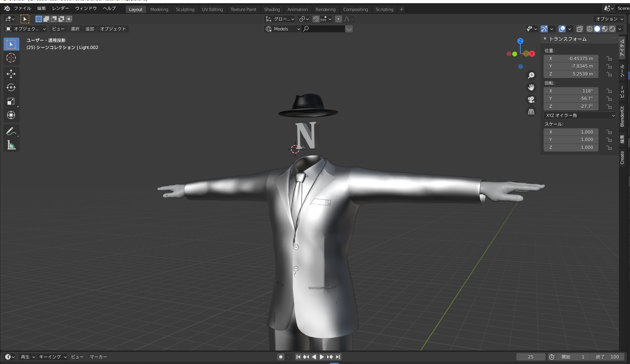Image resolution: width=630 pixels, height=364 pixels.
Task: Click the use preview range clock icon
Action: click(x=552, y=357)
